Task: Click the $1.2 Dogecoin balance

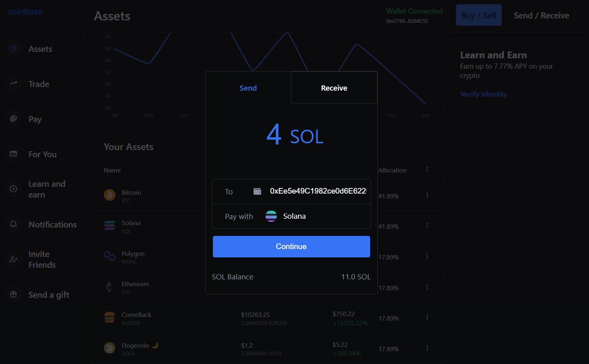Action: point(247,345)
